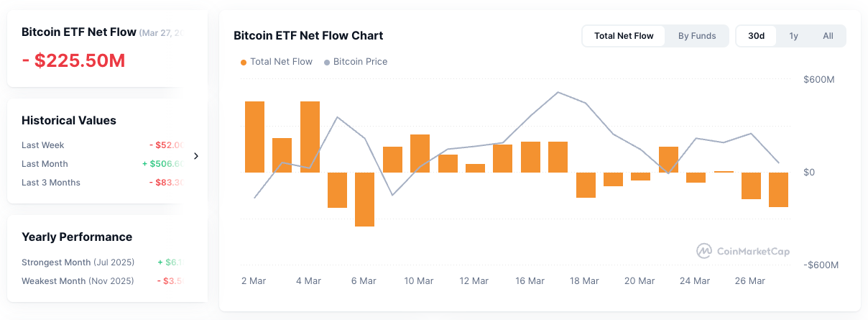Select the 30d time range
Image resolution: width=868 pixels, height=320 pixels.
pyautogui.click(x=757, y=36)
